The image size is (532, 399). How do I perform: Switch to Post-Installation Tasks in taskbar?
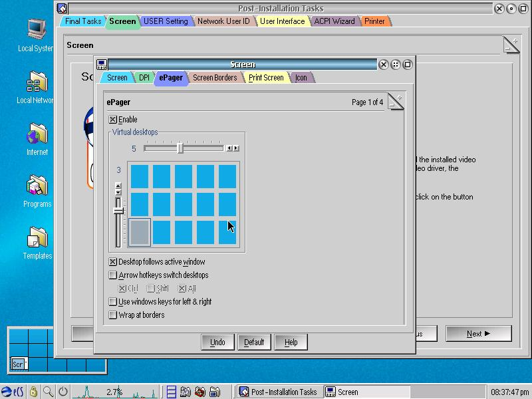point(279,392)
